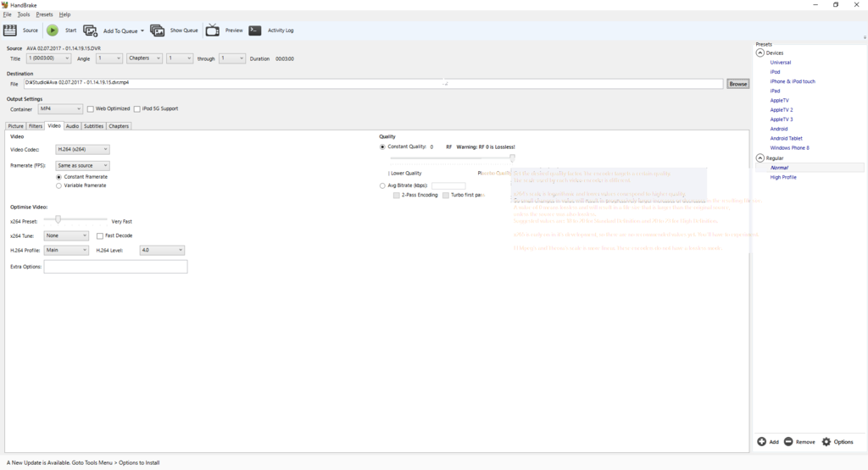Image resolution: width=868 pixels, height=470 pixels.
Task: Select the Windows Phone 8 preset
Action: (790, 147)
